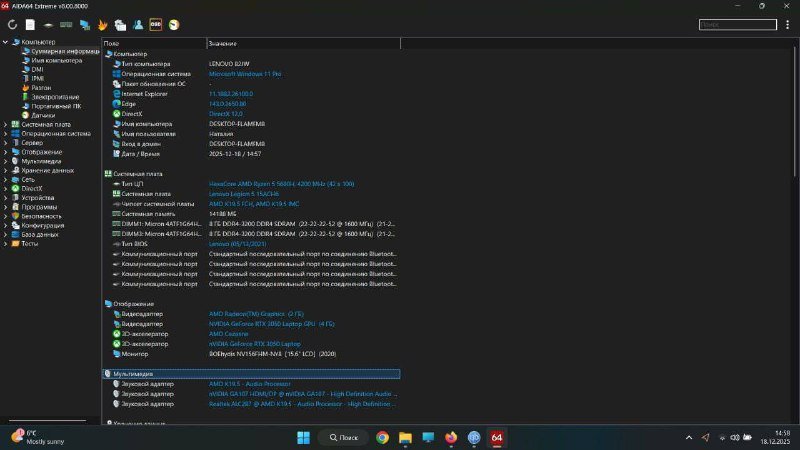Open the HexaCore AMD Ryzen 5 link
Screen dimensions: 800x450
click(281, 184)
